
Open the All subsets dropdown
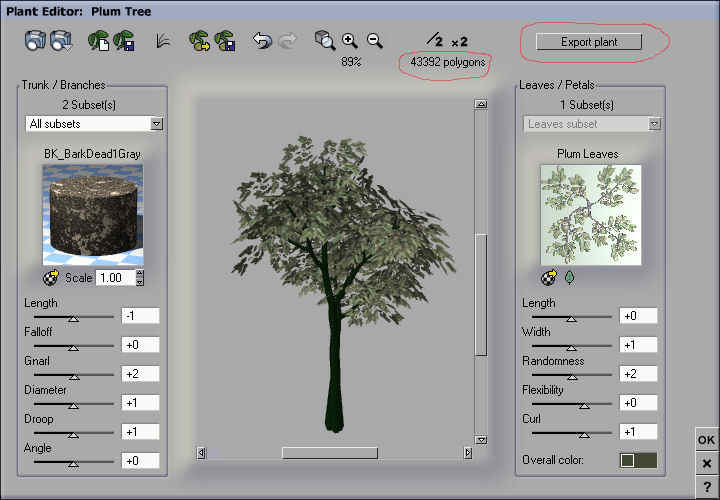(x=156, y=123)
